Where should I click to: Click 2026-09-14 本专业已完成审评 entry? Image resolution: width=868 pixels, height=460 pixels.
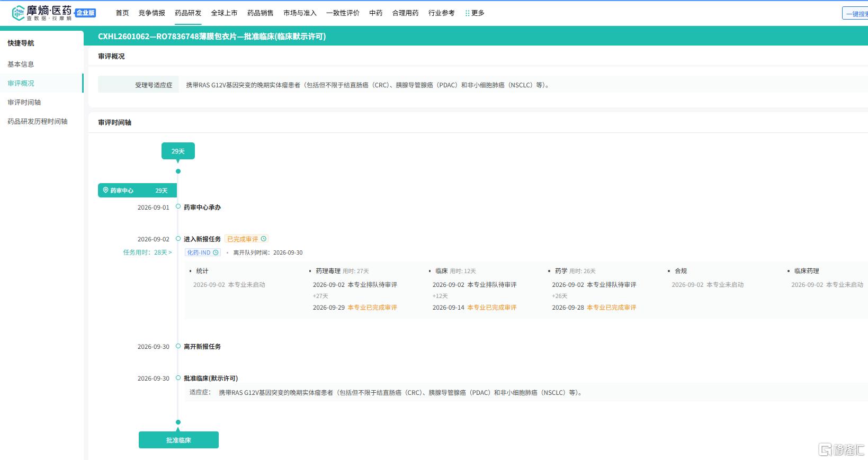(x=475, y=308)
